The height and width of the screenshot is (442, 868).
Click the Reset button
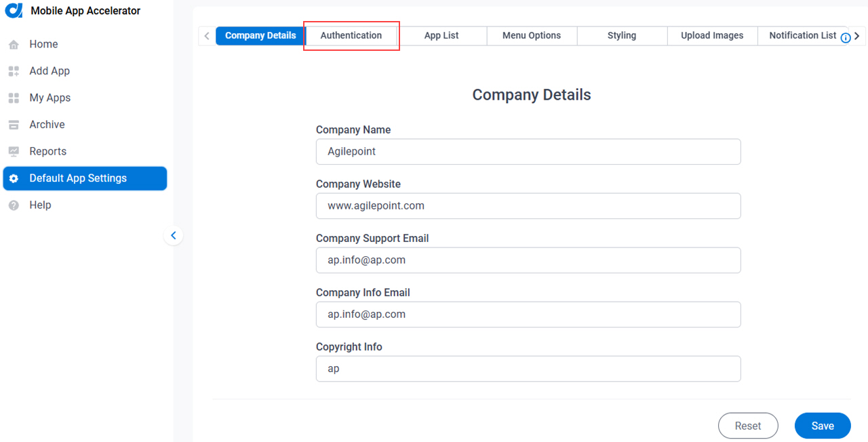click(x=748, y=426)
